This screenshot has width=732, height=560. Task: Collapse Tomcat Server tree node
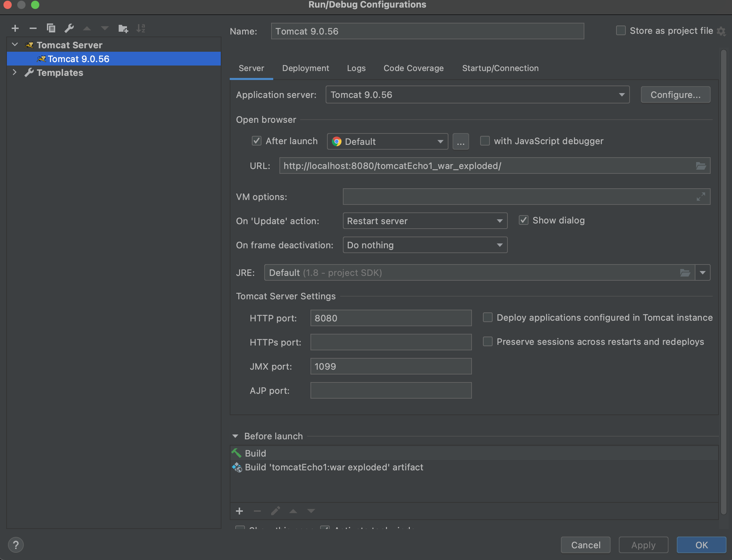[15, 45]
